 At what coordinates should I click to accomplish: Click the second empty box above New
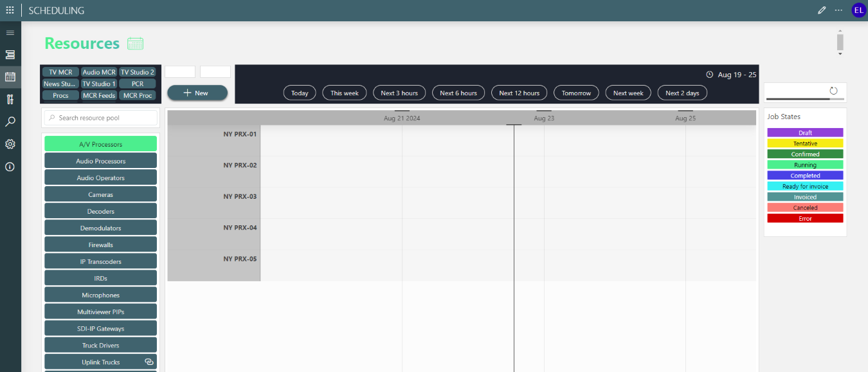coord(215,71)
